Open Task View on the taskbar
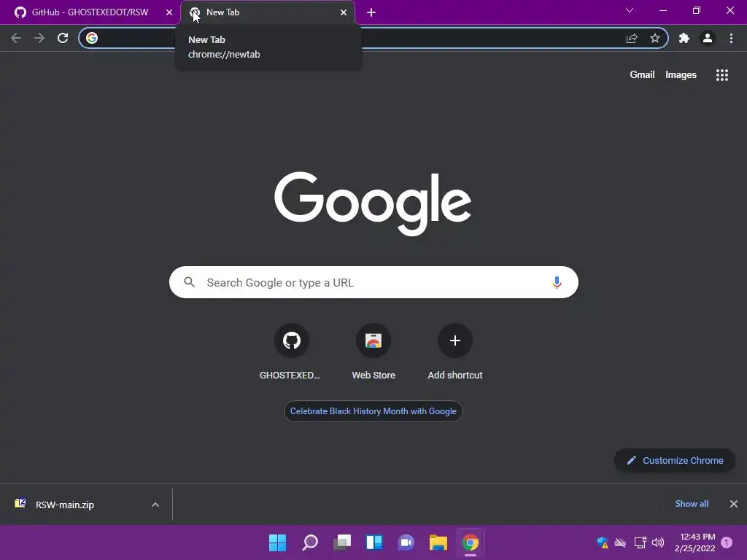The width and height of the screenshot is (747, 560). pos(342,542)
